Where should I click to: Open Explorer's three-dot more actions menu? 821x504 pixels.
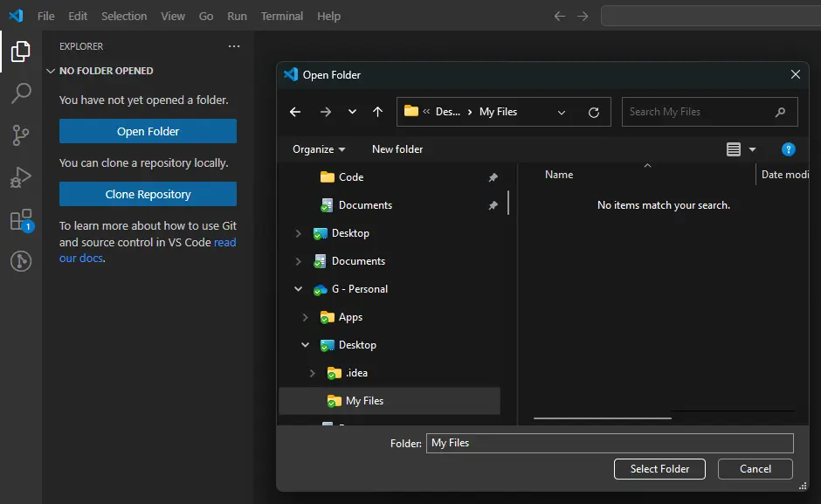coord(233,46)
